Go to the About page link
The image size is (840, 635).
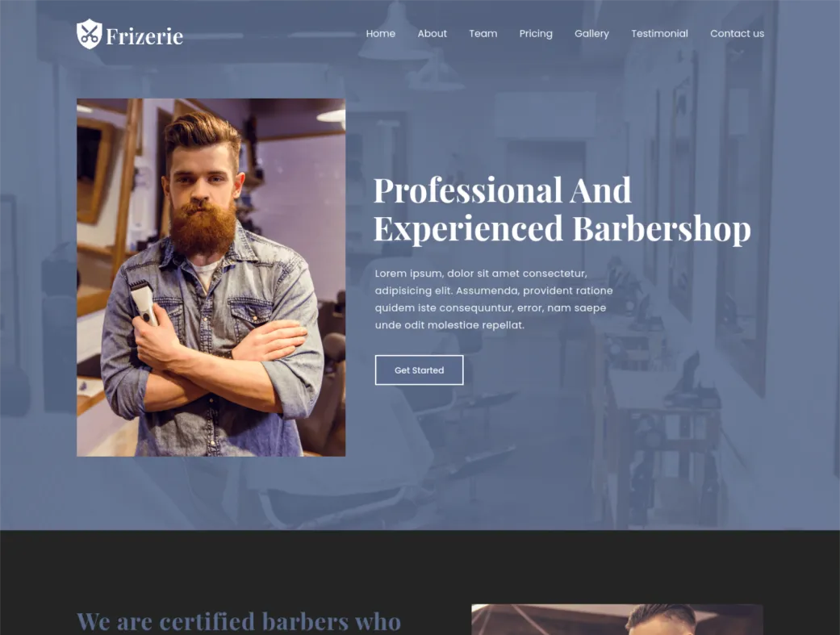pyautogui.click(x=432, y=33)
